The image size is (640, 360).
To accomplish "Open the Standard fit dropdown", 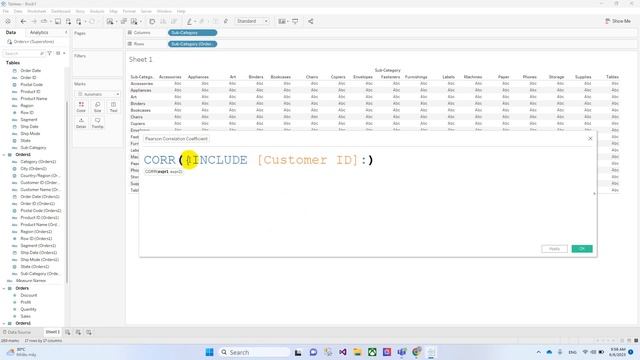I will [x=252, y=21].
